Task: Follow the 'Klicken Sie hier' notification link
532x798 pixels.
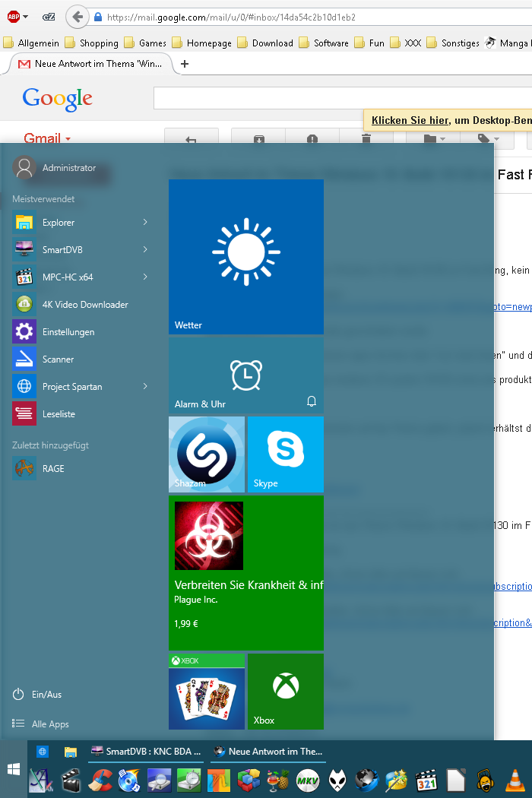Action: pyautogui.click(x=410, y=120)
